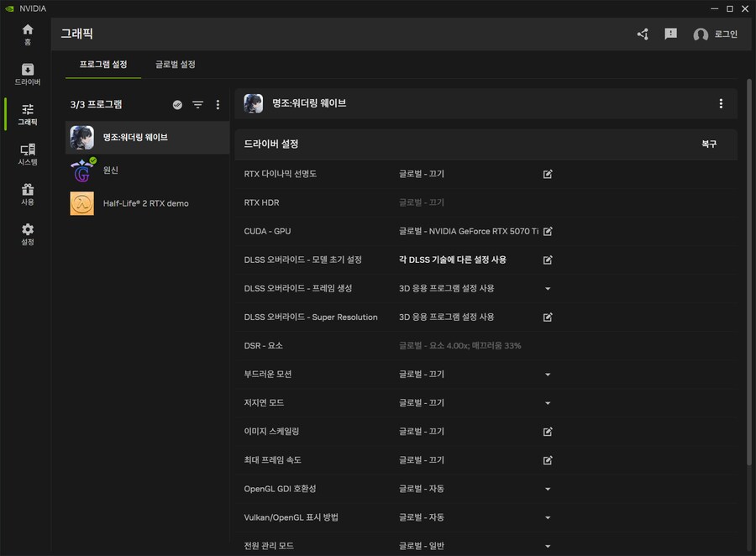This screenshot has width=756, height=556.
Task: Switch to the 글로벌 설정 tab
Action: click(x=176, y=65)
